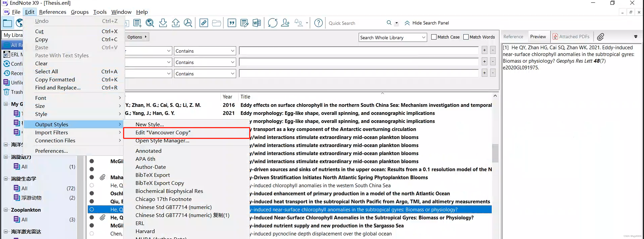Click the Attached PDFs tab
Image resolution: width=644 pixels, height=239 pixels.
pyautogui.click(x=570, y=36)
